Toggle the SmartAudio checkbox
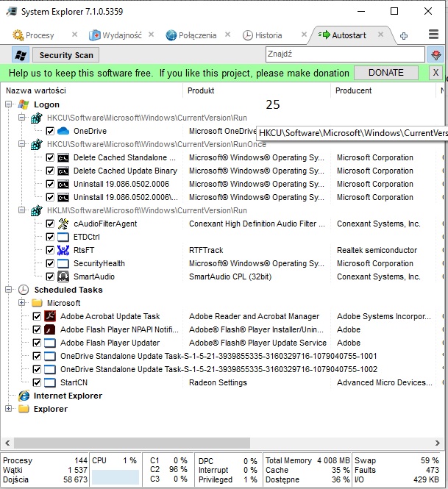Viewport: 448px width, 489px height. click(50, 276)
